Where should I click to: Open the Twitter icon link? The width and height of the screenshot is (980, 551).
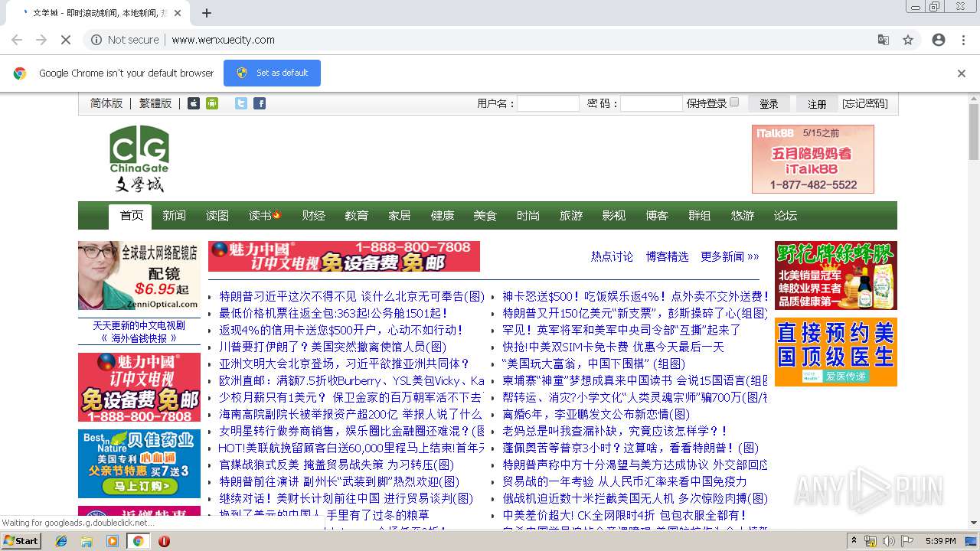(241, 103)
